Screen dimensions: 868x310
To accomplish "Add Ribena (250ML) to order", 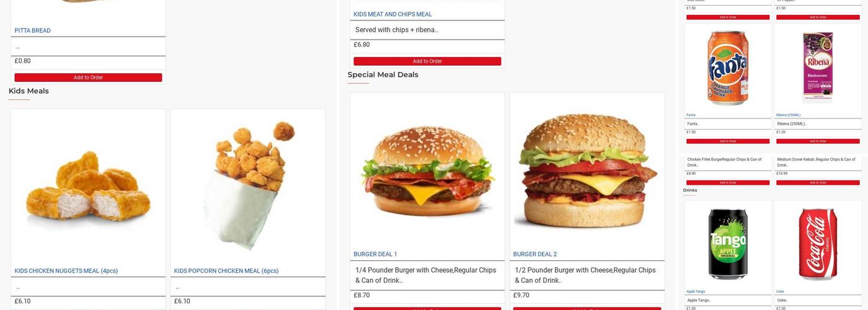I will (818, 141).
